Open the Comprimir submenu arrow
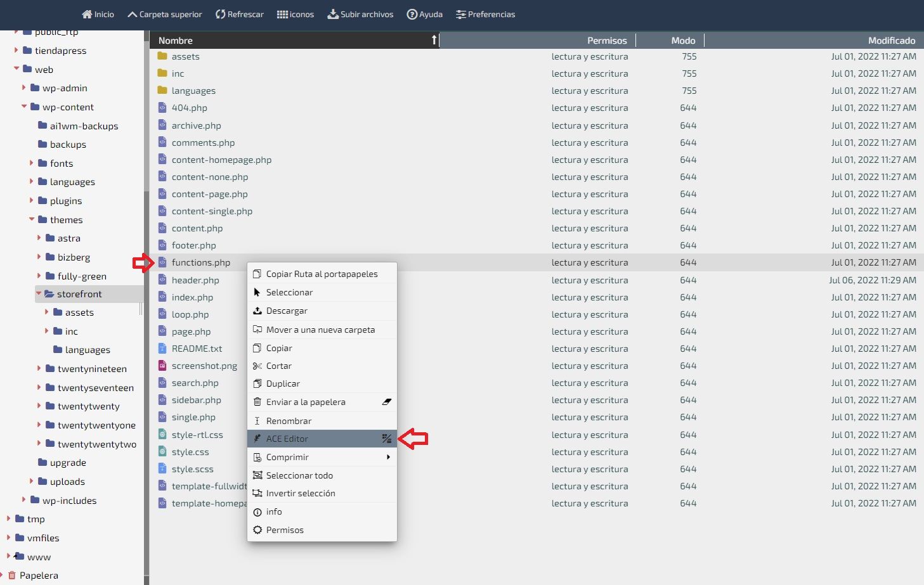This screenshot has height=585, width=924. (388, 457)
